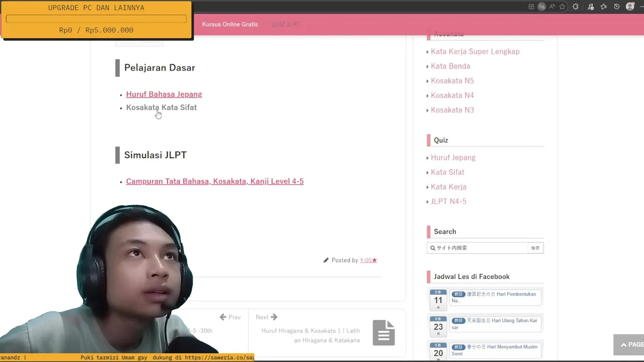Open Huruf Jepang quiz link
Viewport: 644px width, 362px height.
pos(453,157)
